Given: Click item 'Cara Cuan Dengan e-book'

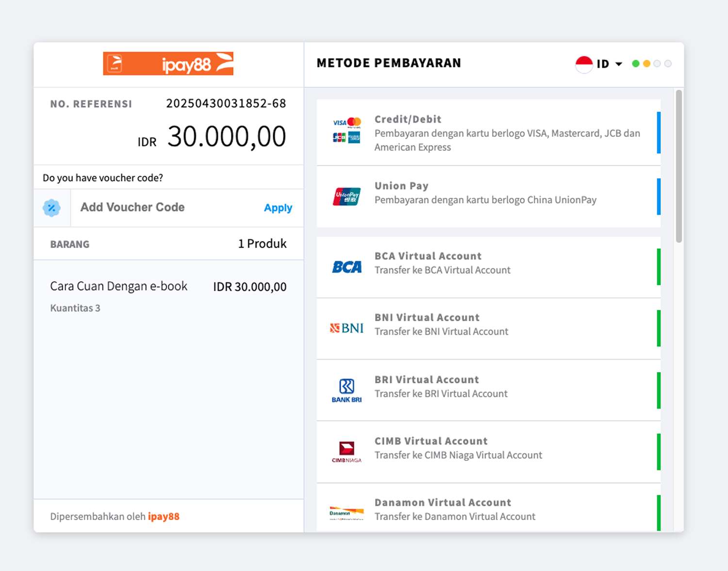Looking at the screenshot, I should [119, 286].
